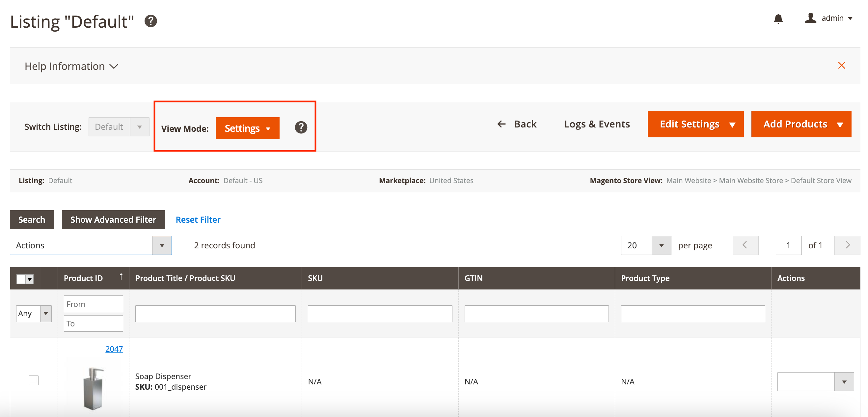868x417 pixels.
Task: Open the select-all checkbox dropdown in header
Action: point(30,279)
